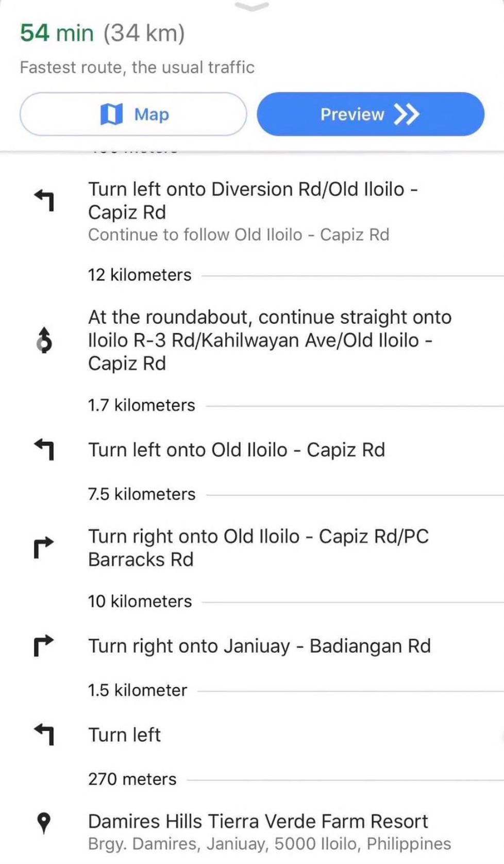Open the Map view button

[x=133, y=114]
